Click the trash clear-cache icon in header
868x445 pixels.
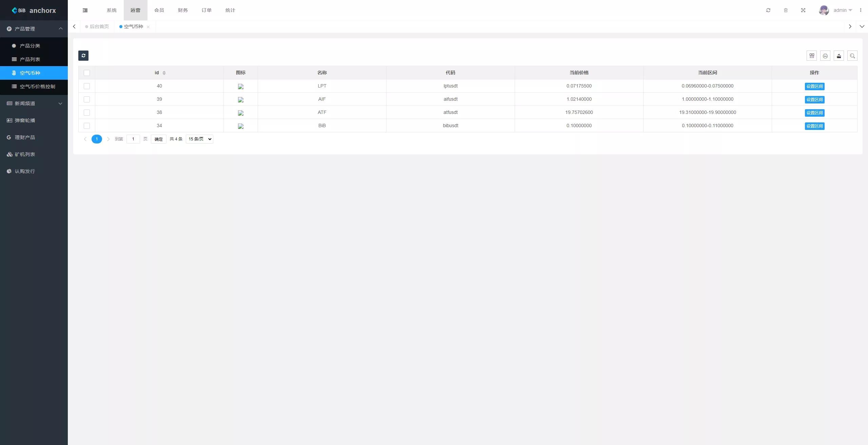(x=786, y=10)
